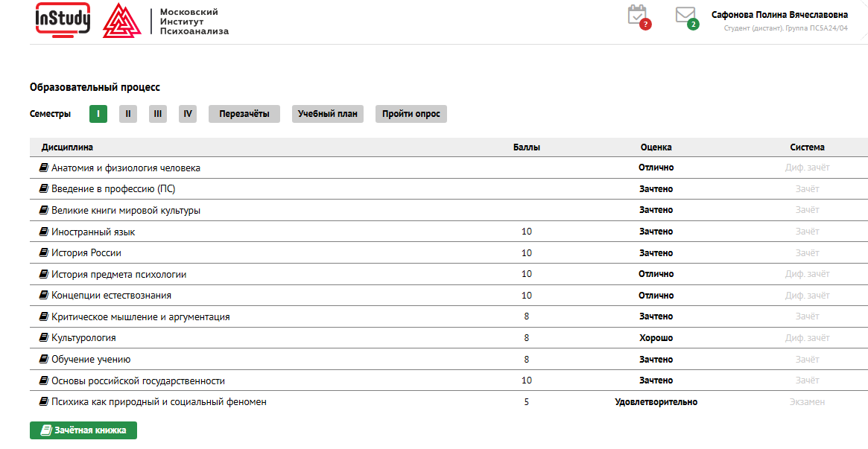
Task: Open the calendar tasks notification icon
Action: pyautogui.click(x=638, y=16)
